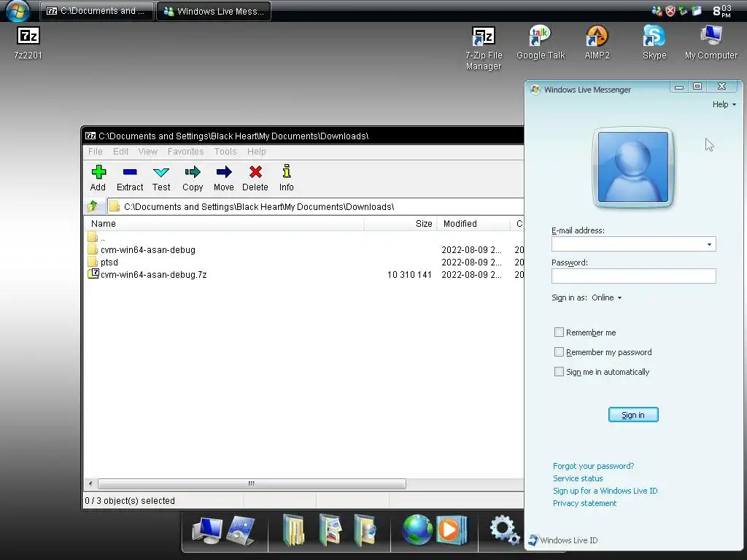This screenshot has width=747, height=560.
Task: Open the My Computer desktop icon
Action: click(711, 43)
